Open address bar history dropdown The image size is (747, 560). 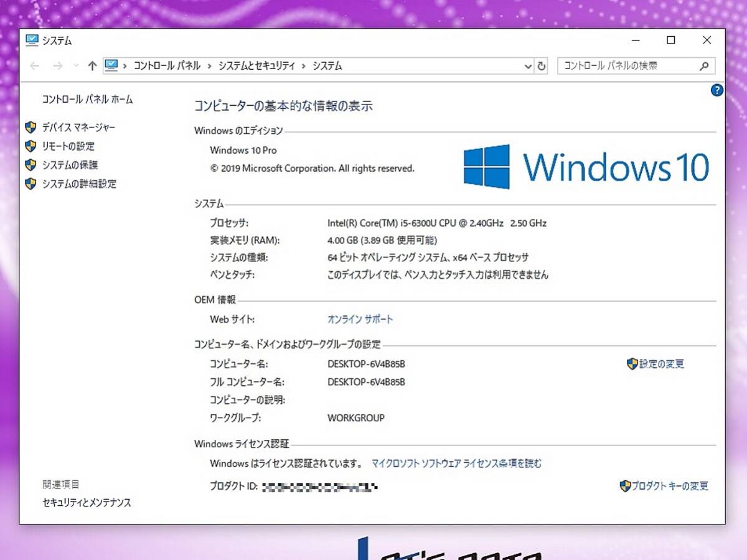pos(528,66)
